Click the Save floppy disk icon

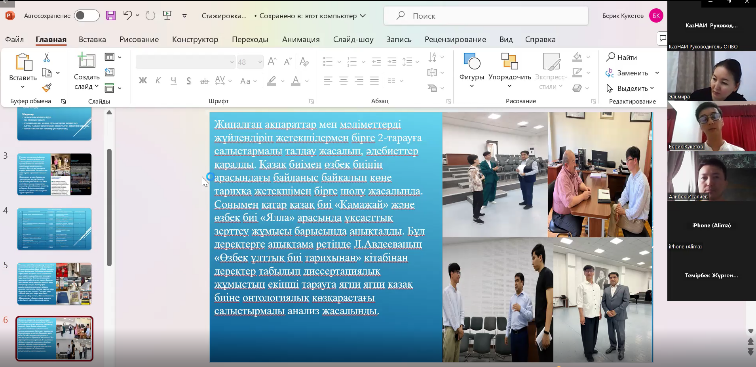(111, 16)
